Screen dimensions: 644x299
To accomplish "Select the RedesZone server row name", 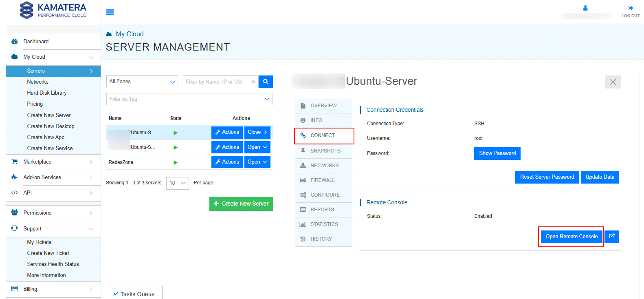I will coord(121,162).
